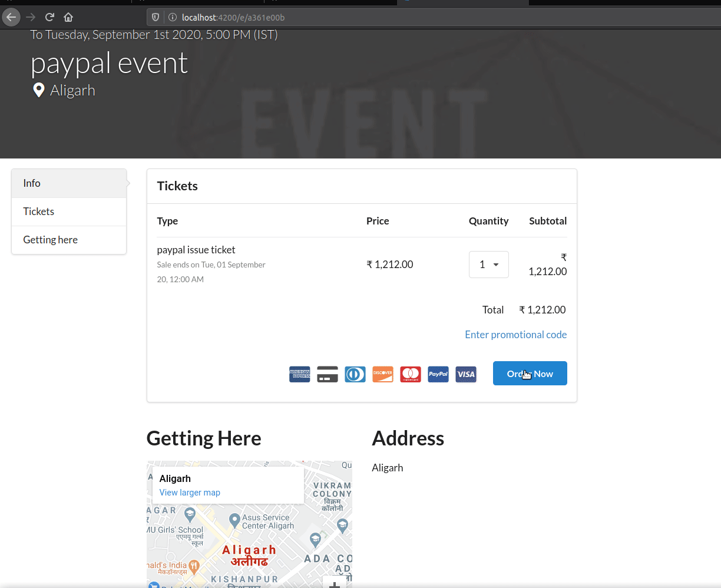Click the Visa card icon
This screenshot has height=588, width=721.
[466, 374]
